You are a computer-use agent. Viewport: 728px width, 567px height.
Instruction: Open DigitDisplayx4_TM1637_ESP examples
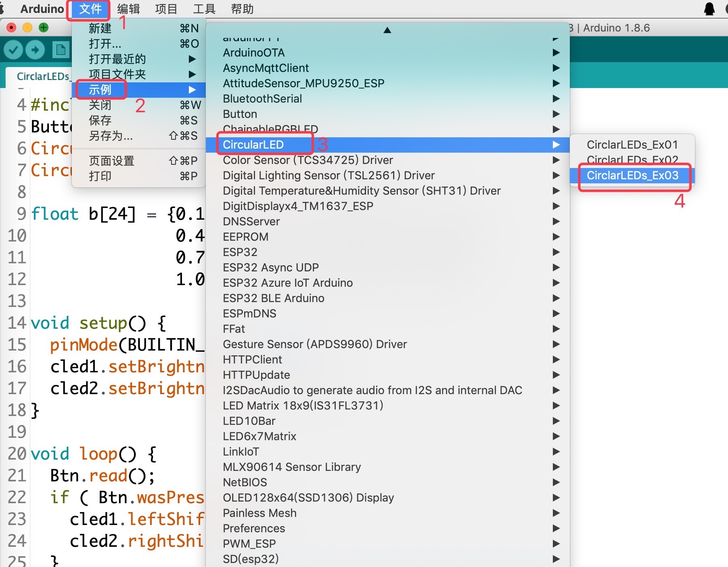point(387,206)
